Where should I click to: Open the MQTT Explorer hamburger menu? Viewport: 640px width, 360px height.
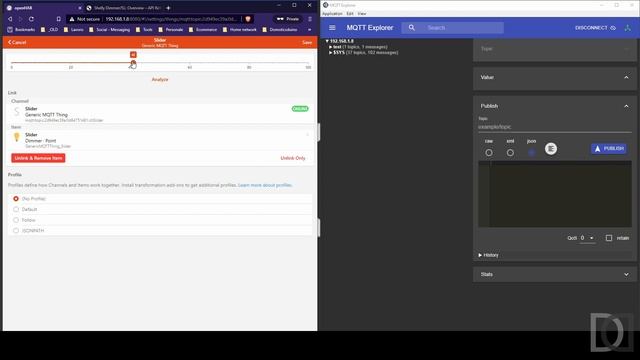pos(332,28)
